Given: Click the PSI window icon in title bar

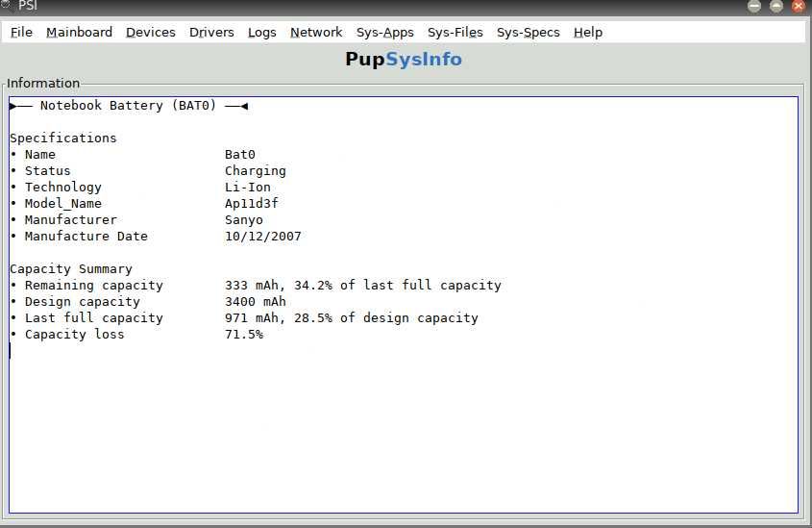Looking at the screenshot, I should pos(7,6).
